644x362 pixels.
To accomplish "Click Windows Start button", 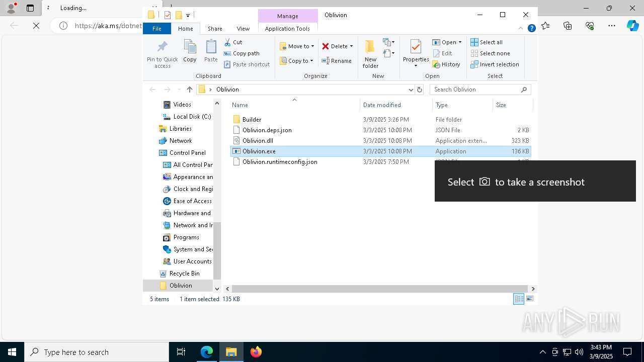I will click(x=12, y=352).
